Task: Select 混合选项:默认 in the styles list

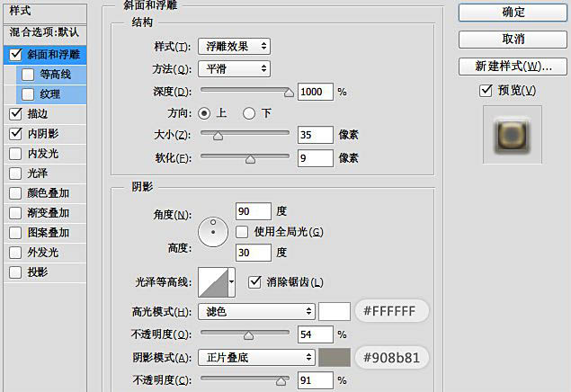Action: (45, 32)
